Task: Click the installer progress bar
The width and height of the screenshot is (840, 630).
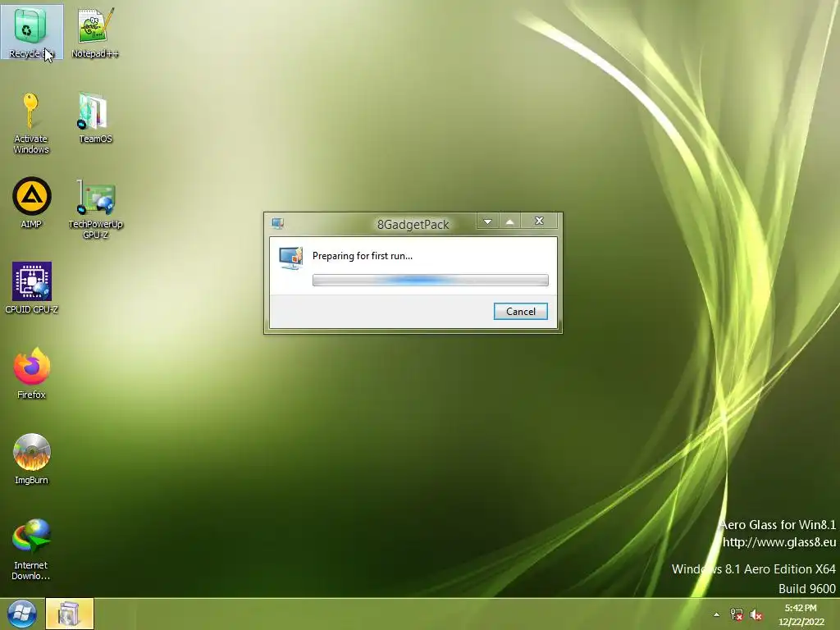Action: [430, 280]
